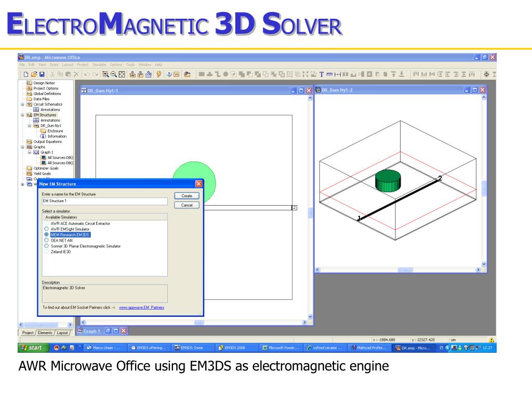
Task: Click the Project Options toolbar icon
Action: click(187, 74)
